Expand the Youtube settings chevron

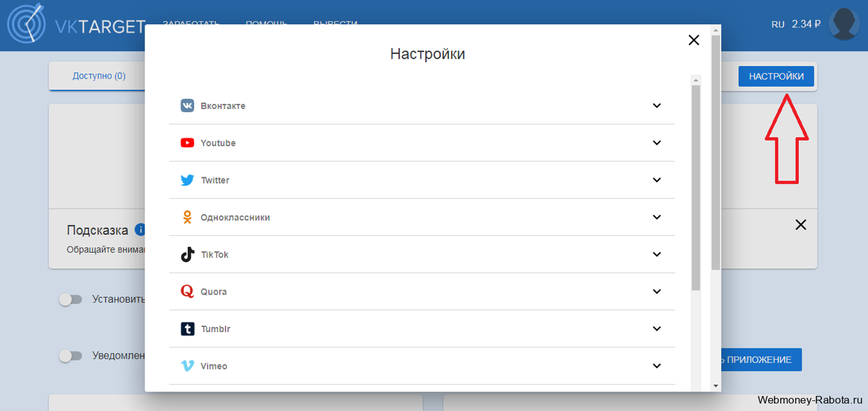pyautogui.click(x=656, y=143)
